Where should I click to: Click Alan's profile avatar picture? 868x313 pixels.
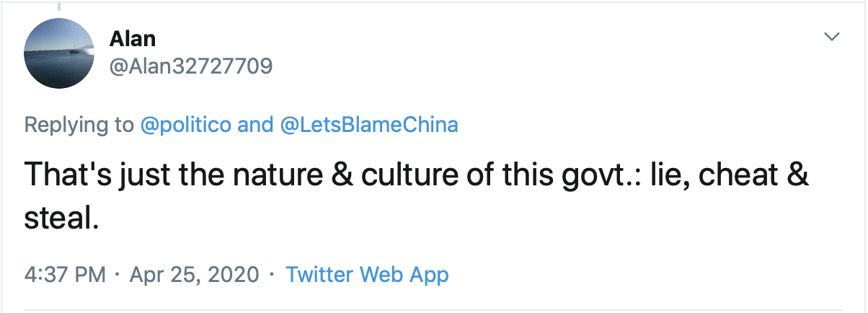(x=61, y=53)
